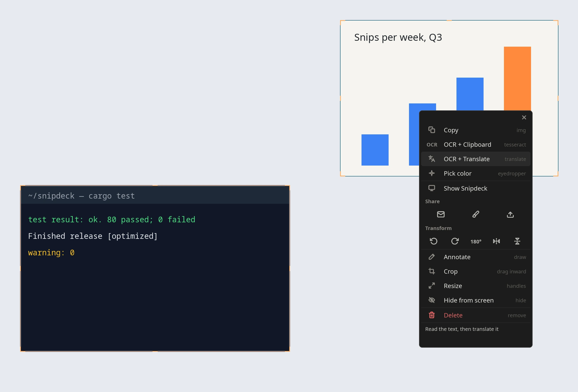
Task: Click the shortest blue bar in chart
Action: (x=375, y=150)
